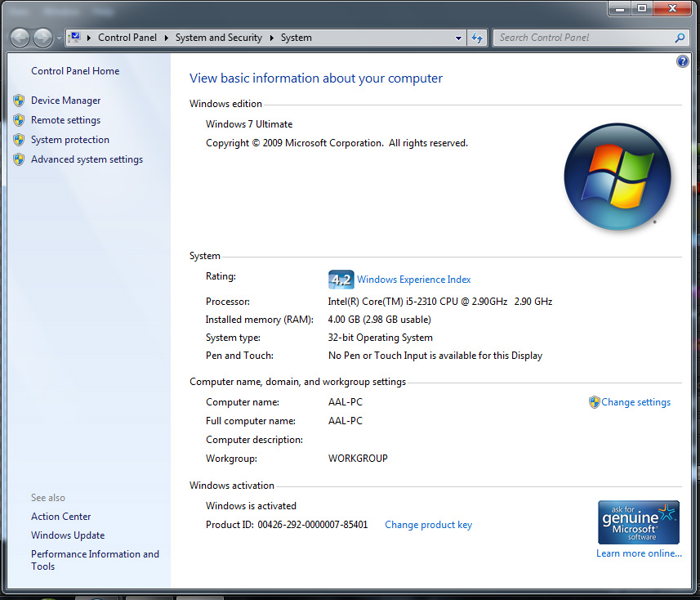Click the Windows 7 Ultimate edition text

coord(249,124)
